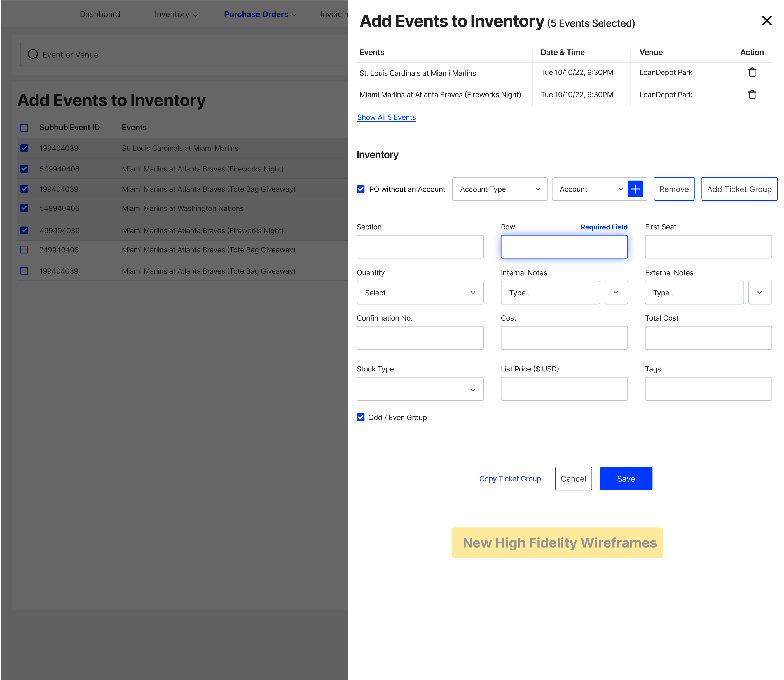Toggle the Odd / Even Group checkbox

tap(361, 417)
